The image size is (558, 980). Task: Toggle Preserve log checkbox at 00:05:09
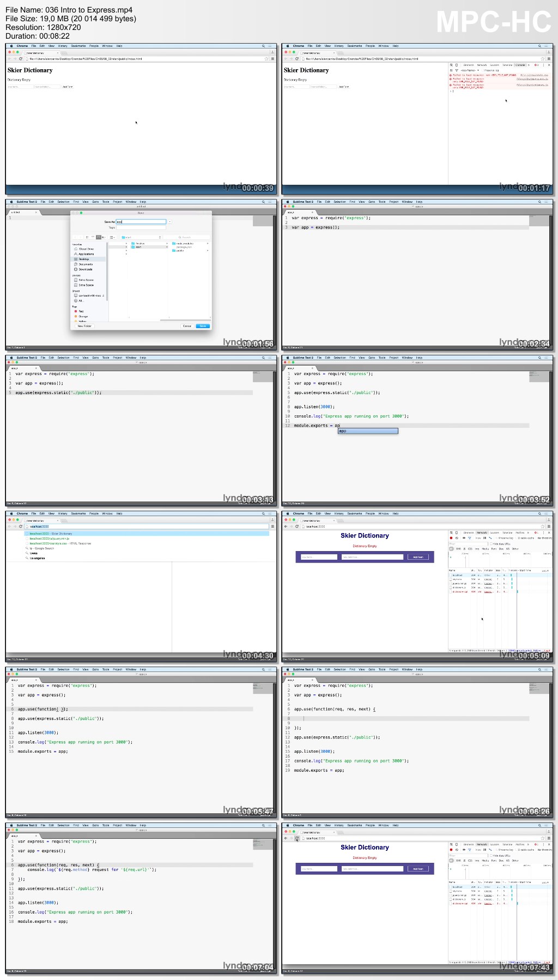coord(496,538)
